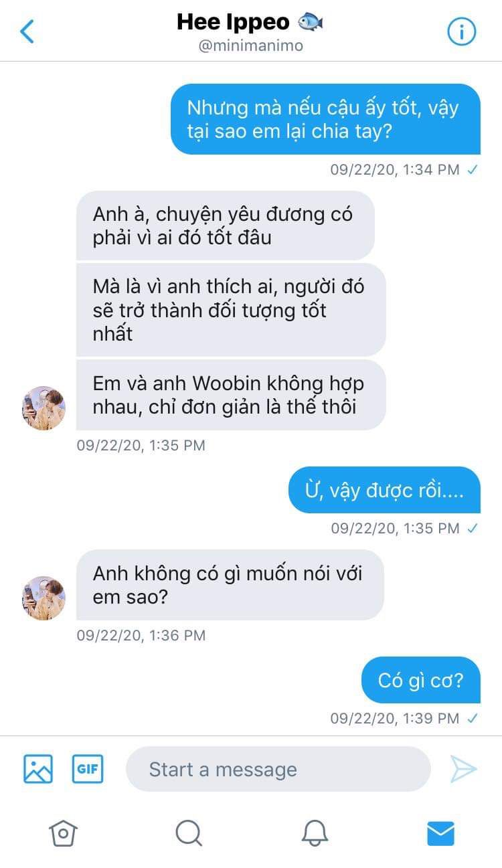Viewport: 502px width, 868px height.
Task: Focus the Start a message field
Action: pos(278,769)
